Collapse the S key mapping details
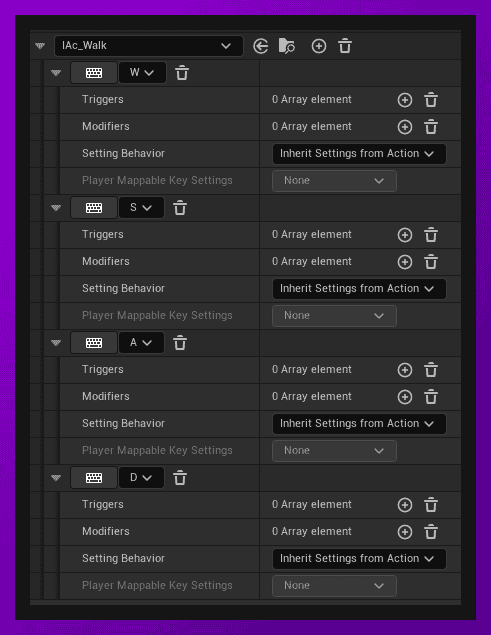 [x=56, y=208]
